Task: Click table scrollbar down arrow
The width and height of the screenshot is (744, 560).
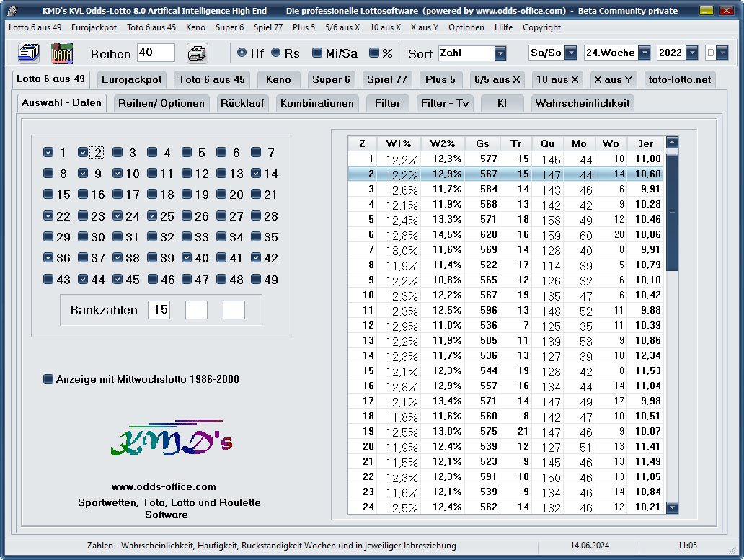Action: pos(672,507)
